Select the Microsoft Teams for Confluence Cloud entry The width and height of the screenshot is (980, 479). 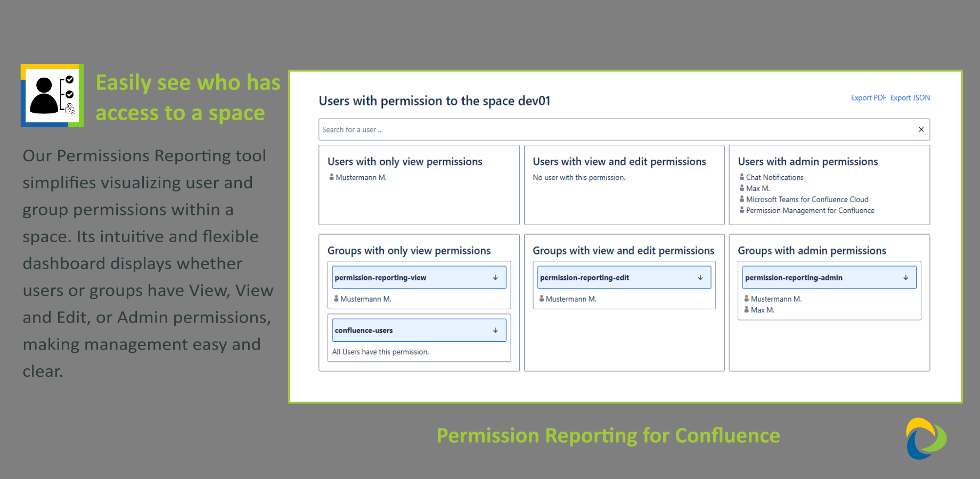point(807,199)
